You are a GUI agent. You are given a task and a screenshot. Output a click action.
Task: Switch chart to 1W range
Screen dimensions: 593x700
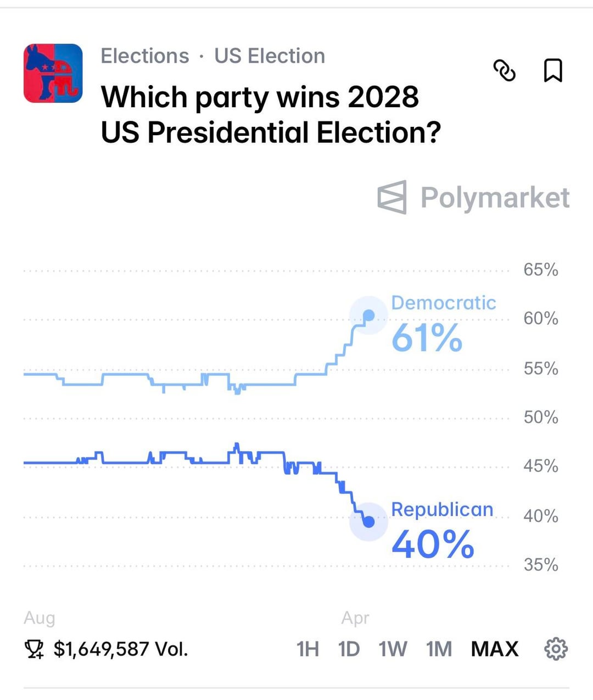tap(393, 649)
